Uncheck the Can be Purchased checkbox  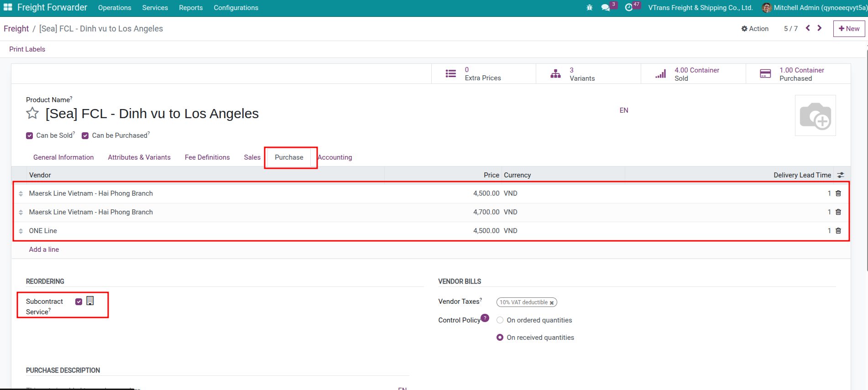click(x=85, y=135)
